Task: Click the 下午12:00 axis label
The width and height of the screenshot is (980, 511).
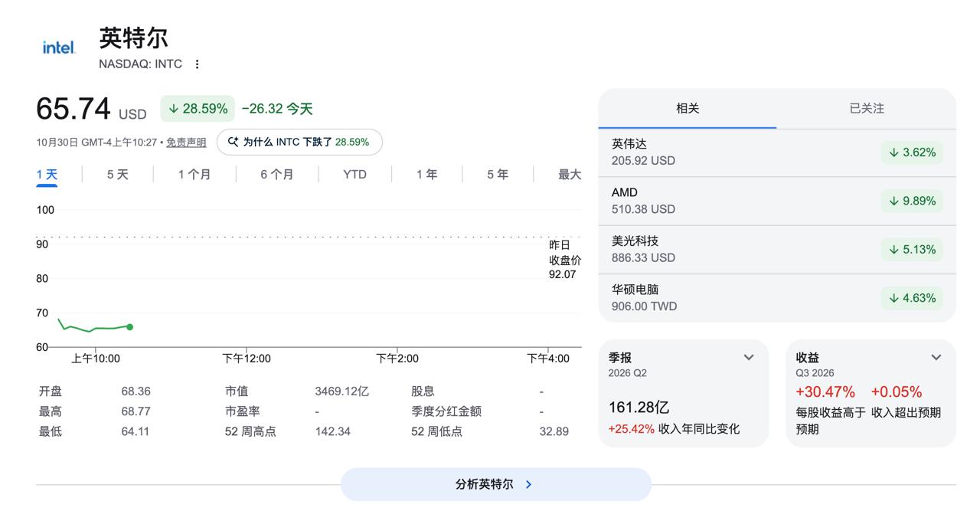Action: click(247, 359)
